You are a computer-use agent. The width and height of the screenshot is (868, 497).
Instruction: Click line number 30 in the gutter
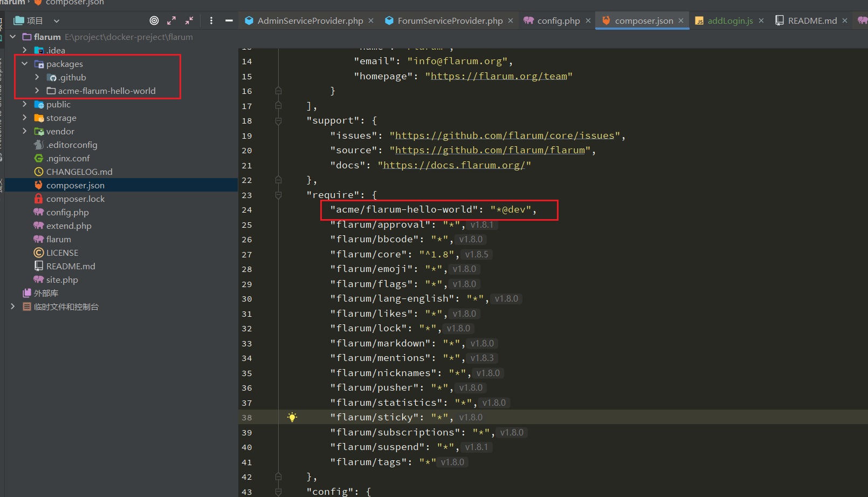click(247, 299)
